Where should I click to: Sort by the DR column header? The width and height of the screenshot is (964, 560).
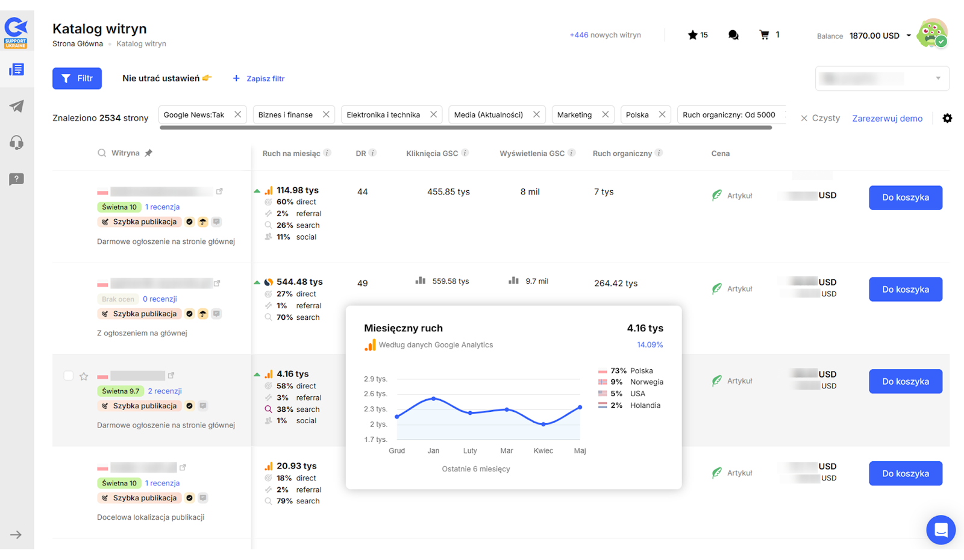(x=361, y=154)
